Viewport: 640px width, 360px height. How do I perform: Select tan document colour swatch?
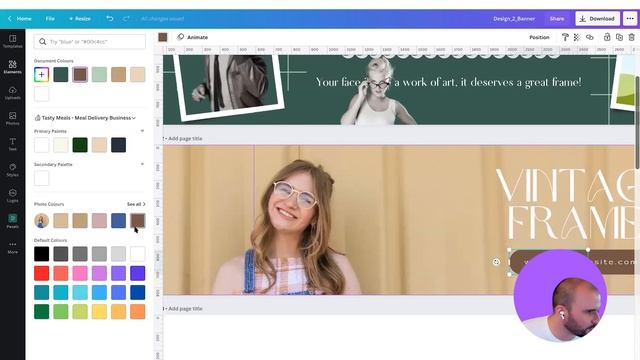(x=118, y=74)
